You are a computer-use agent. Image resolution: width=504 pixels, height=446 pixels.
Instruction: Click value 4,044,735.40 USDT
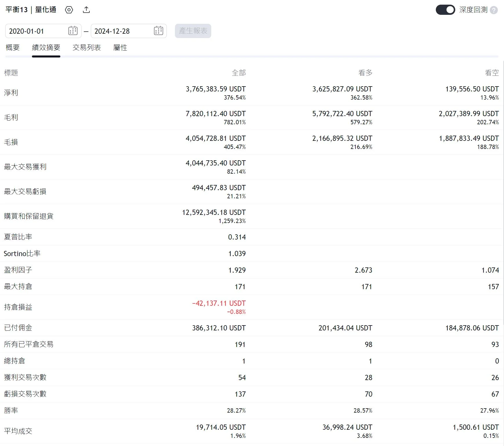pos(216,163)
